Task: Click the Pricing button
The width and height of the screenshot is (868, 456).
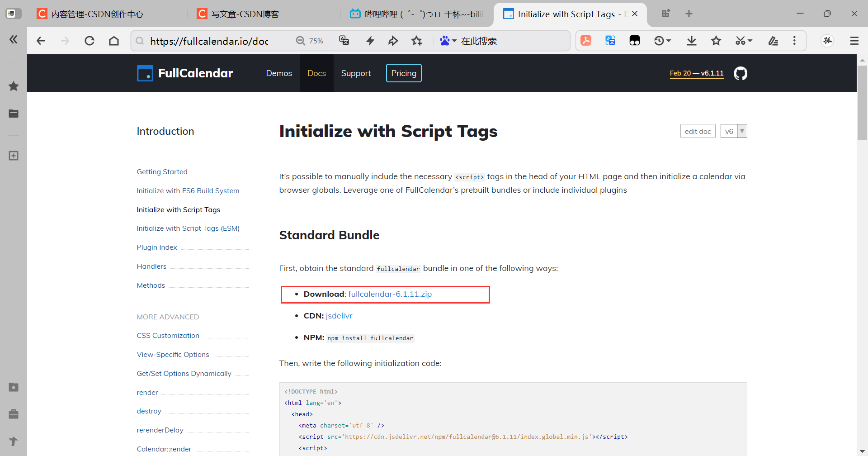Action: pos(404,73)
